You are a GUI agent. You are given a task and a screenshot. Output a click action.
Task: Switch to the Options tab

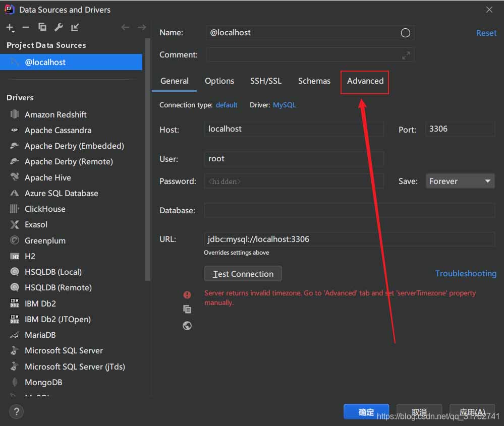pos(219,81)
